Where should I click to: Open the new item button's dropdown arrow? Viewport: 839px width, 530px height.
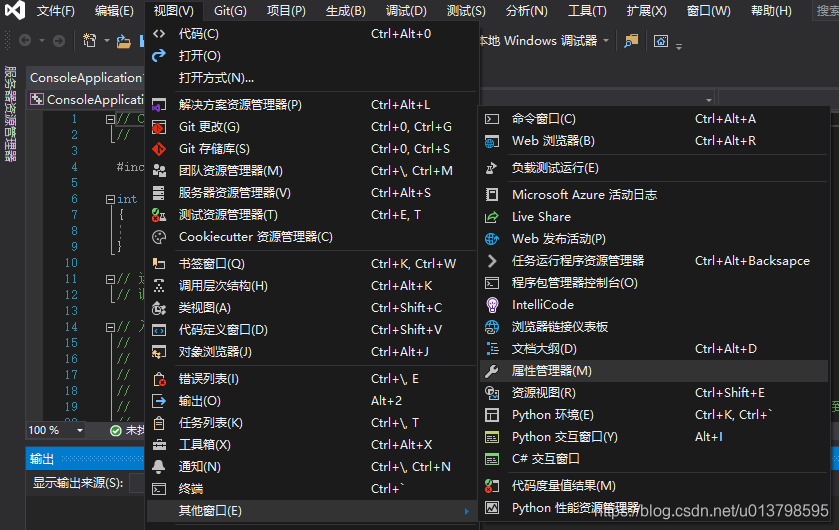(106, 41)
